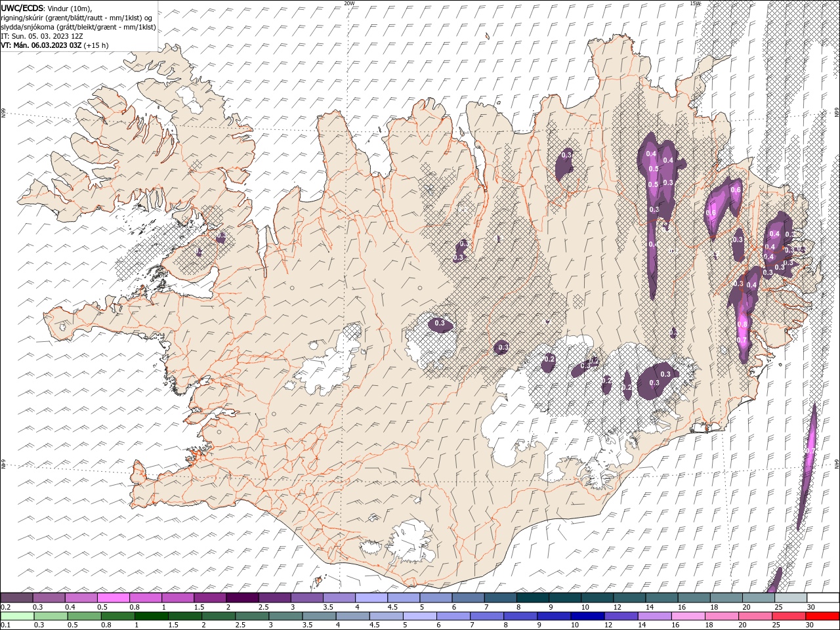
Task: Select the 0.3 light green lower legend swatch
Action: tap(51, 616)
